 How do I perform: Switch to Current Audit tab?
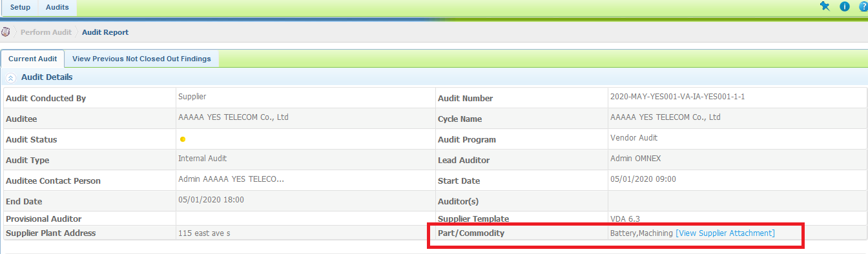click(33, 59)
